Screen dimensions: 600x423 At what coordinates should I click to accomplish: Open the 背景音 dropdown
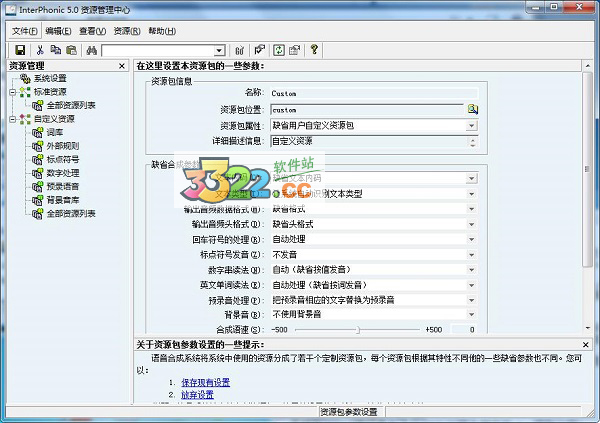tap(472, 315)
